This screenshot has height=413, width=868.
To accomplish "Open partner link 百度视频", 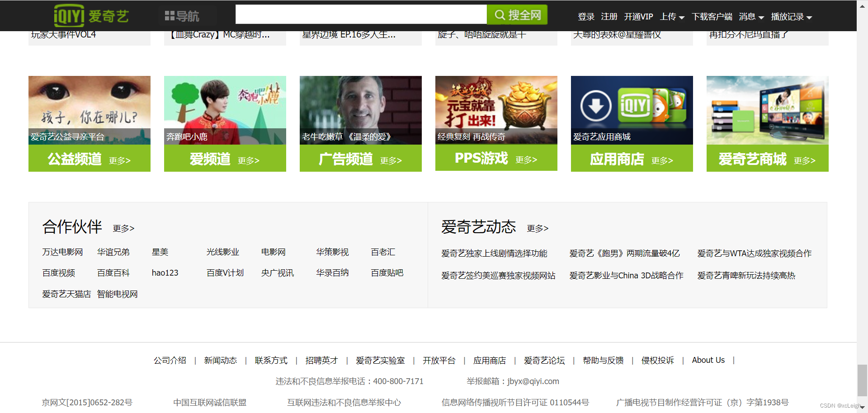I will [x=59, y=273].
